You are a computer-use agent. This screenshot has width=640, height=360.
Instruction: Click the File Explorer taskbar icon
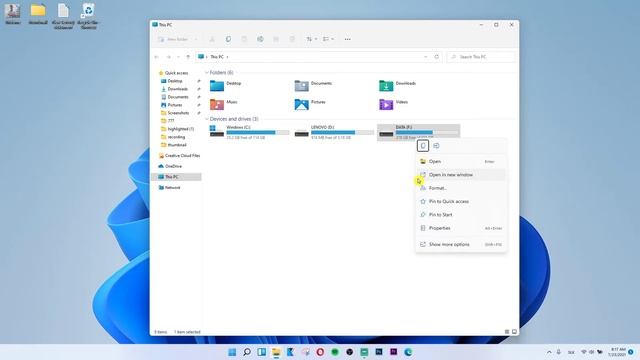(x=276, y=352)
